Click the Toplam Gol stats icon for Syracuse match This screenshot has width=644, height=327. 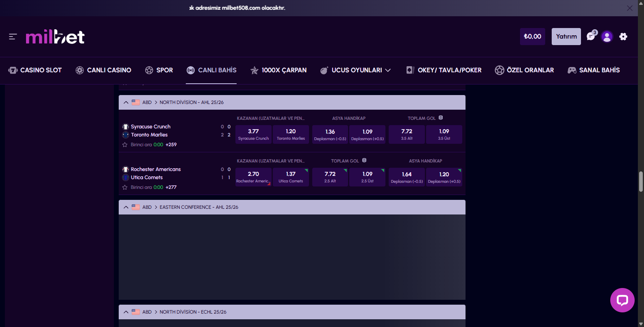[x=441, y=118]
